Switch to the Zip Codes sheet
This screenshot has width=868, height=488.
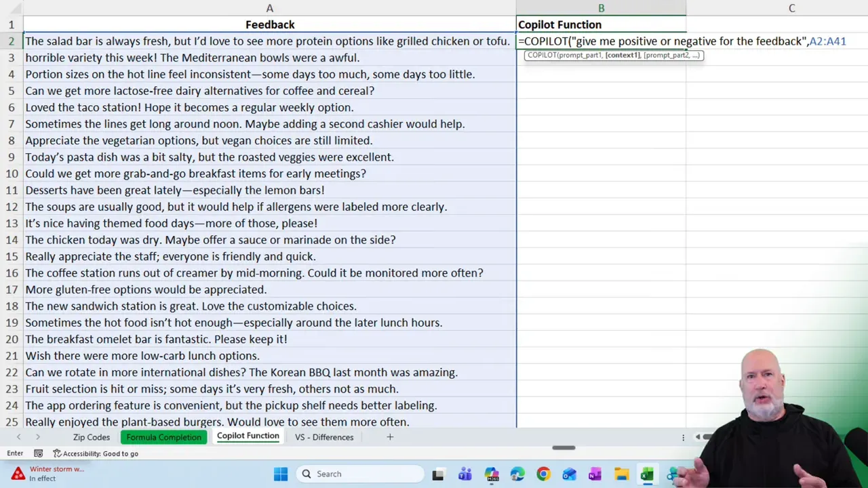(x=91, y=437)
